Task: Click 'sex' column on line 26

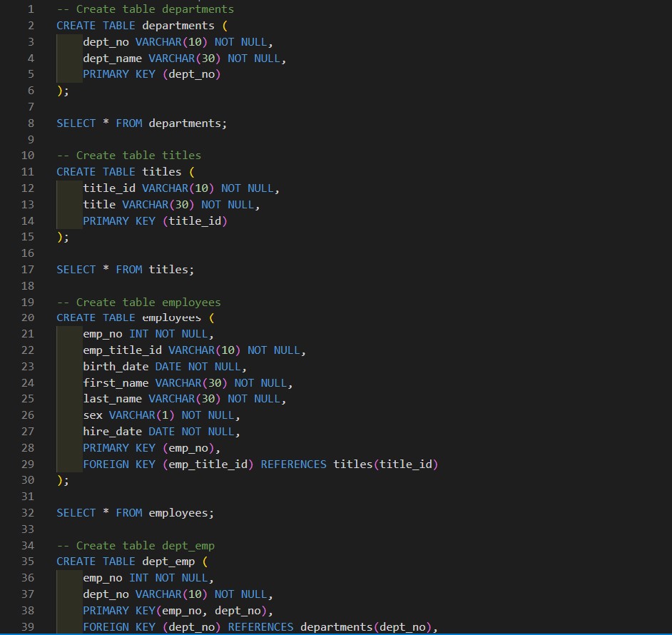Action: point(93,415)
